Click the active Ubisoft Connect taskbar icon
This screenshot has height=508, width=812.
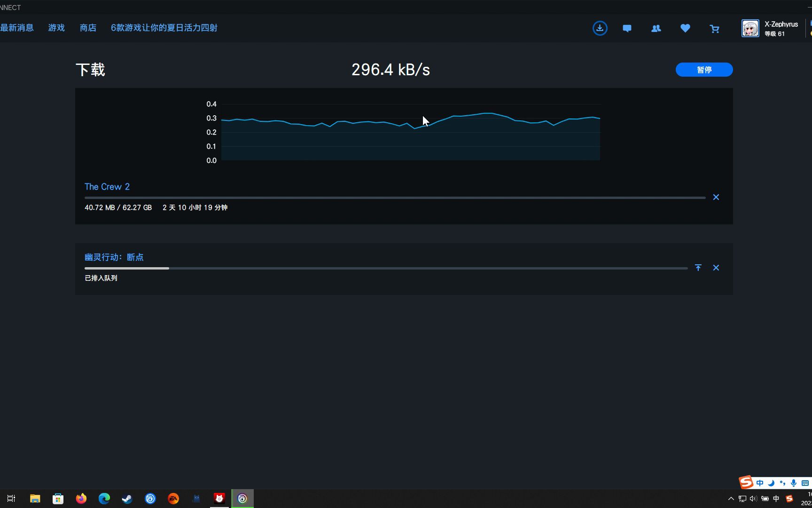click(x=242, y=499)
